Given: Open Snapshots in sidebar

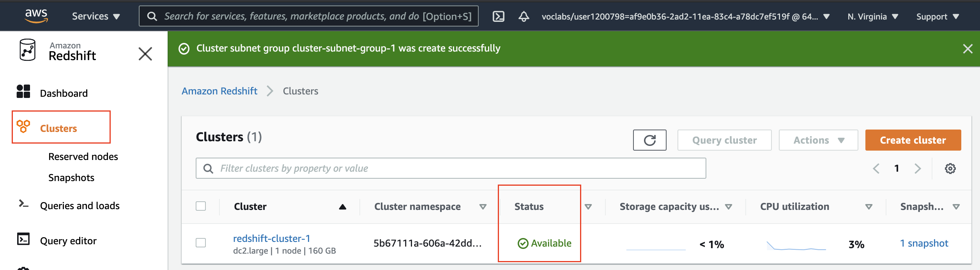Looking at the screenshot, I should coord(71,178).
